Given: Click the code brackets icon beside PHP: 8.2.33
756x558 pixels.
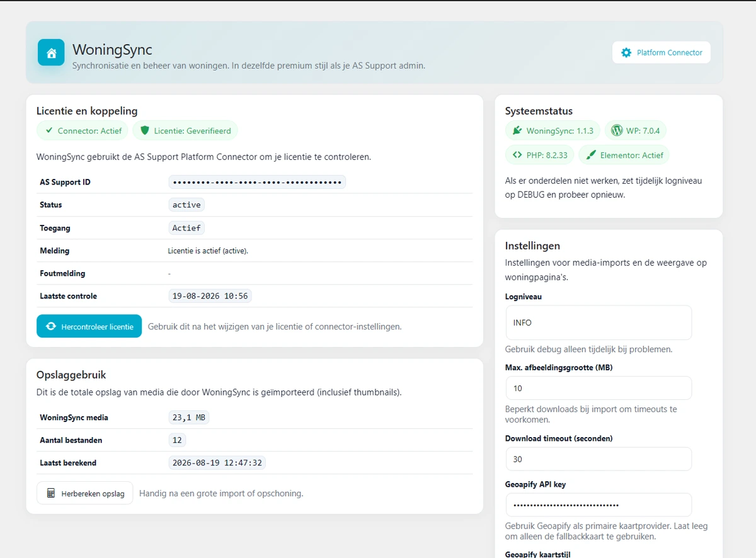Looking at the screenshot, I should point(517,155).
